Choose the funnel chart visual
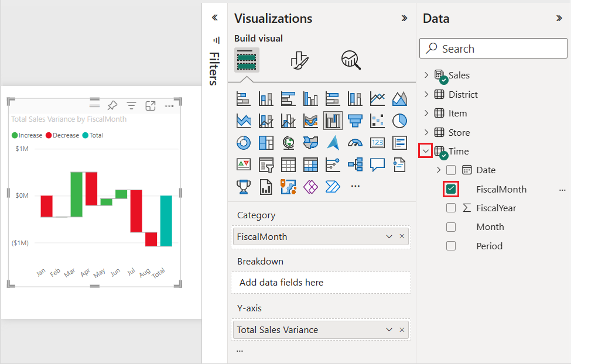The height and width of the screenshot is (364, 605). click(x=355, y=121)
